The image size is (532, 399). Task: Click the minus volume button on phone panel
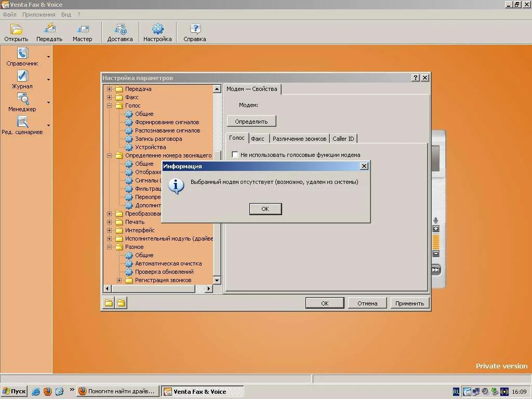coord(436,254)
